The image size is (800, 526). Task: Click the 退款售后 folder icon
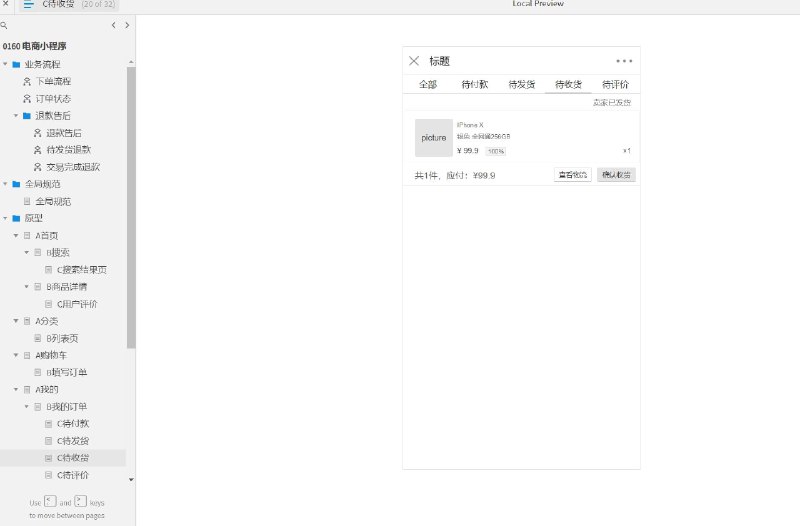tap(27, 116)
